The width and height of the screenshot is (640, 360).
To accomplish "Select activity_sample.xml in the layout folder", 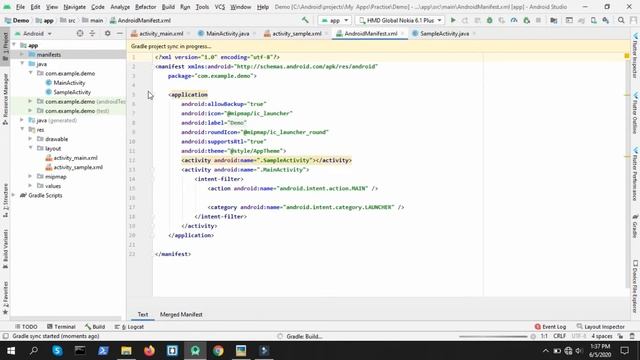I will [x=74, y=167].
